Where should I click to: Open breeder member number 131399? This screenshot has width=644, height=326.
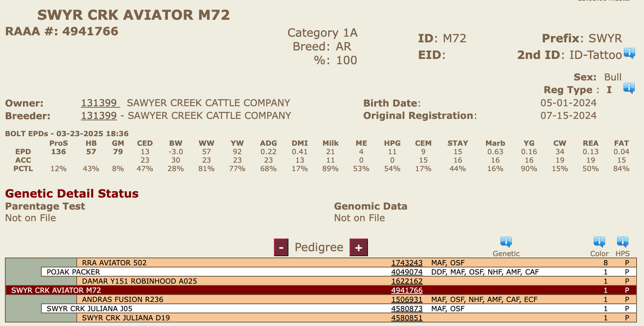pos(99,116)
